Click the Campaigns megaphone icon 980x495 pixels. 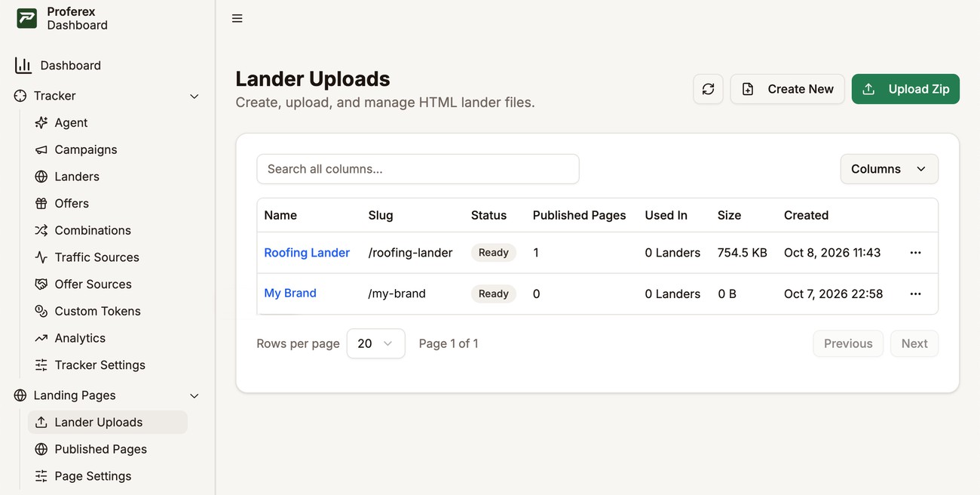(41, 149)
